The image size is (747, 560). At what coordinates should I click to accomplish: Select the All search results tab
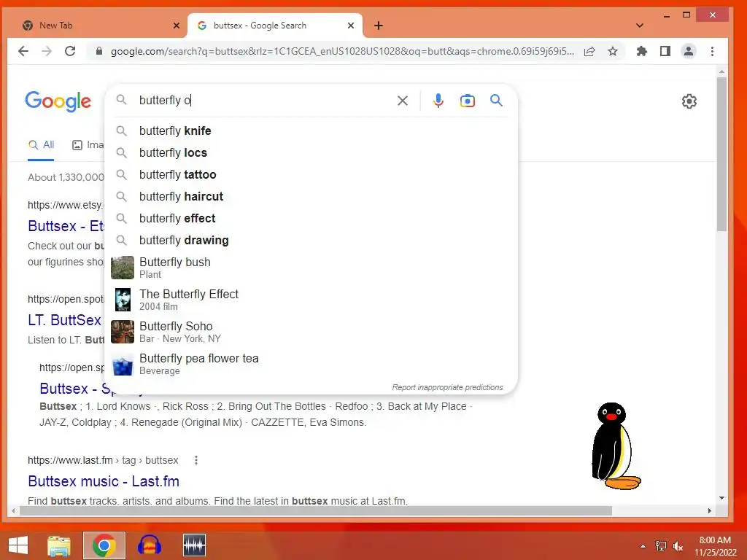point(41,145)
